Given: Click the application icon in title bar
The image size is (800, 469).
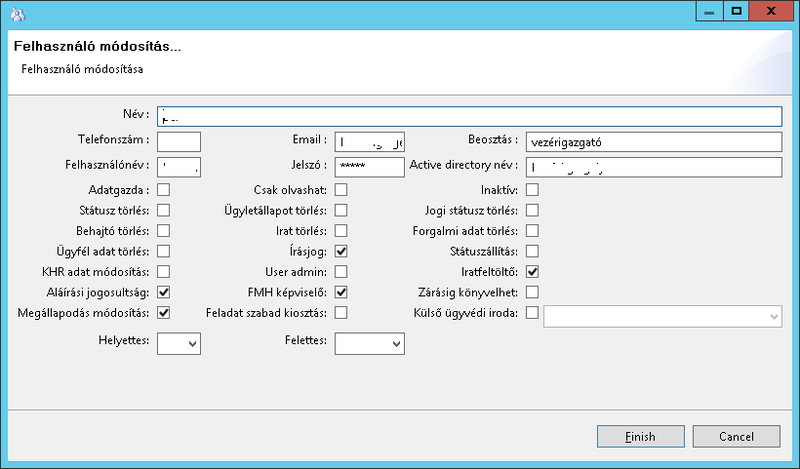Looking at the screenshot, I should point(16,14).
